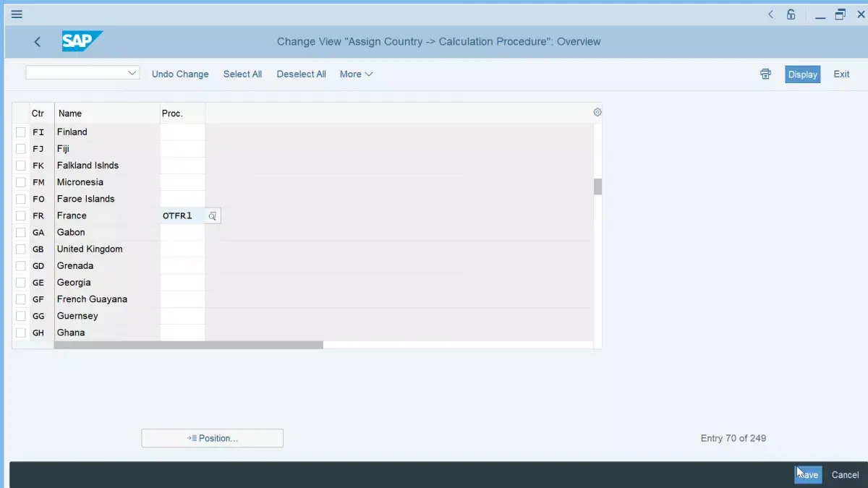This screenshot has width=868, height=488.
Task: Click the Save button
Action: [808, 475]
